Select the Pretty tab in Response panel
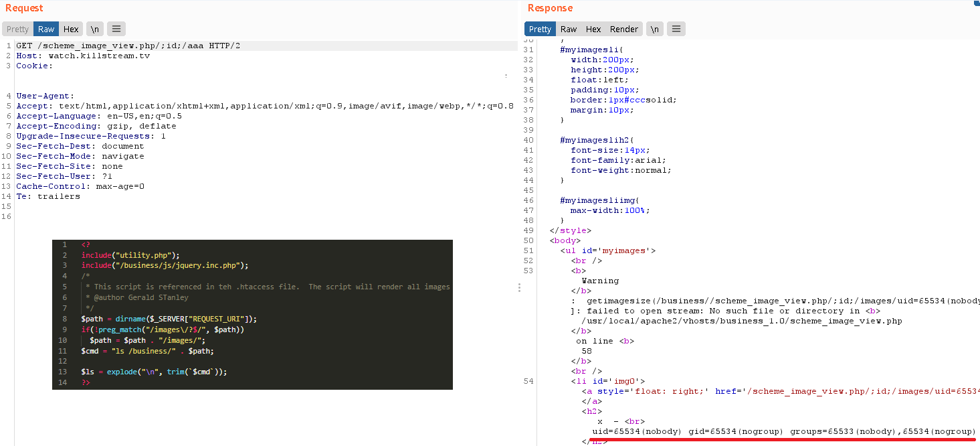 click(540, 29)
